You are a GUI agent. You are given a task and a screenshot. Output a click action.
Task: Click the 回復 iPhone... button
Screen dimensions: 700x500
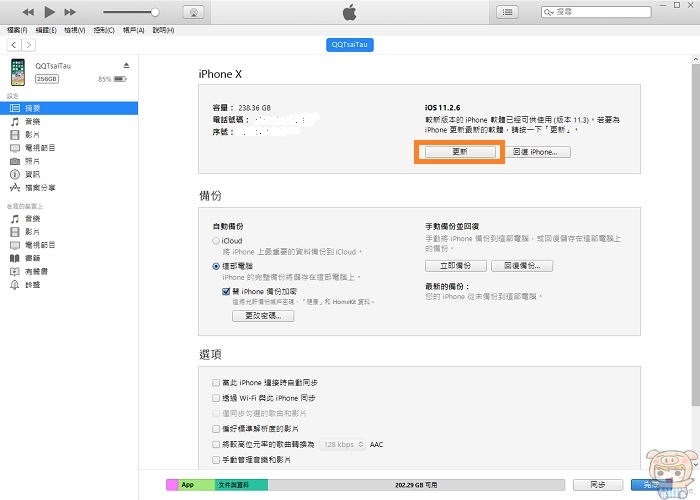tap(535, 152)
